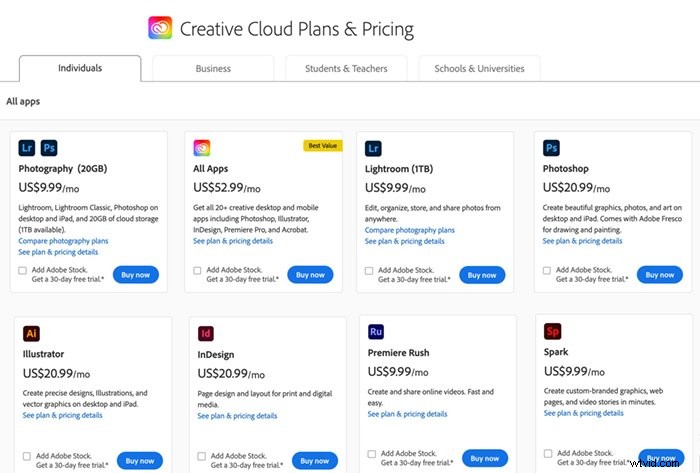Check Add Adobe Stock for All Apps
Image resolution: width=700 pixels, height=473 pixels.
(197, 271)
